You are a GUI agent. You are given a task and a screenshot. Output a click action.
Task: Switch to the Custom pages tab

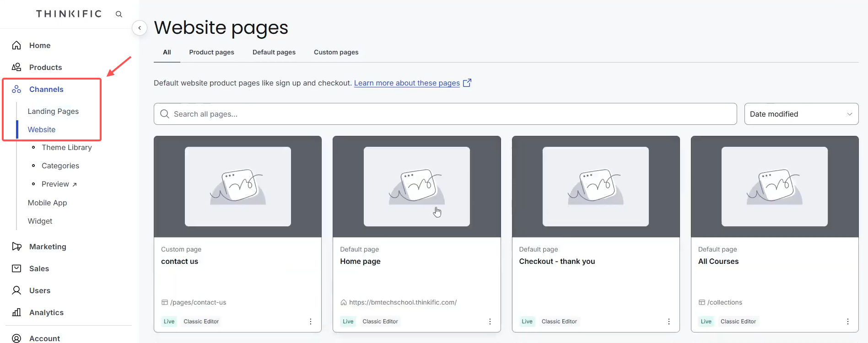pos(336,52)
